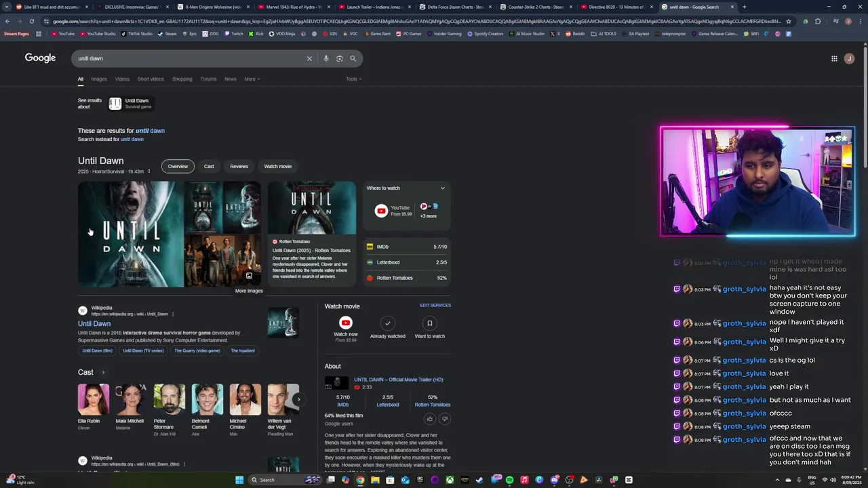
Task: Search instead for 'until dawn' link
Action: 132,140
